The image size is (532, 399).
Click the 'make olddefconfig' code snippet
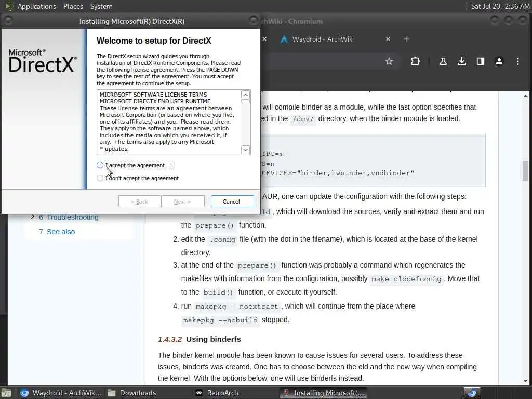406,279
